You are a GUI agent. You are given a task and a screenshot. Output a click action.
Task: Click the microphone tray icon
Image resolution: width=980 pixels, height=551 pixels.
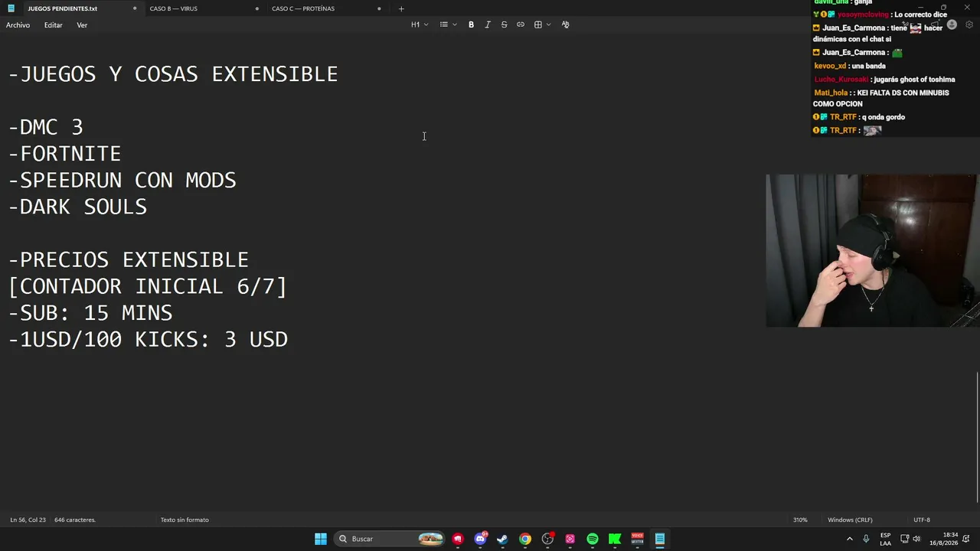point(866,539)
